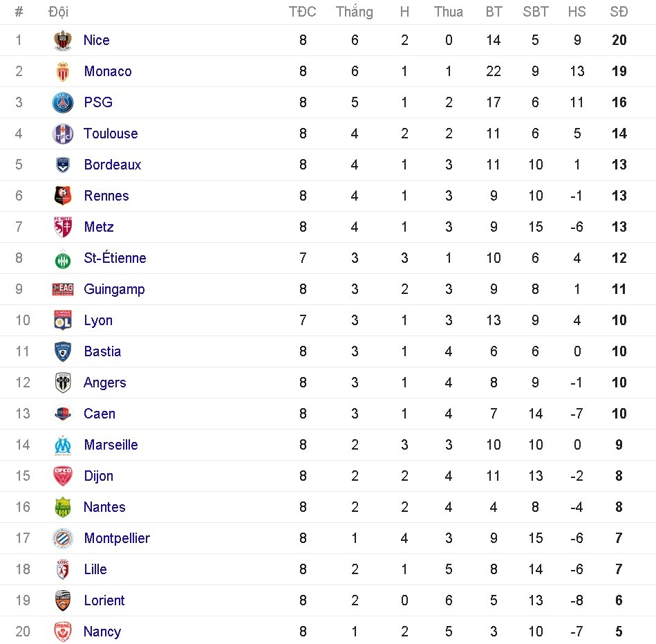Screen dimensions: 656x644
Task: Click the Toulouse club crest icon
Action: (x=63, y=134)
